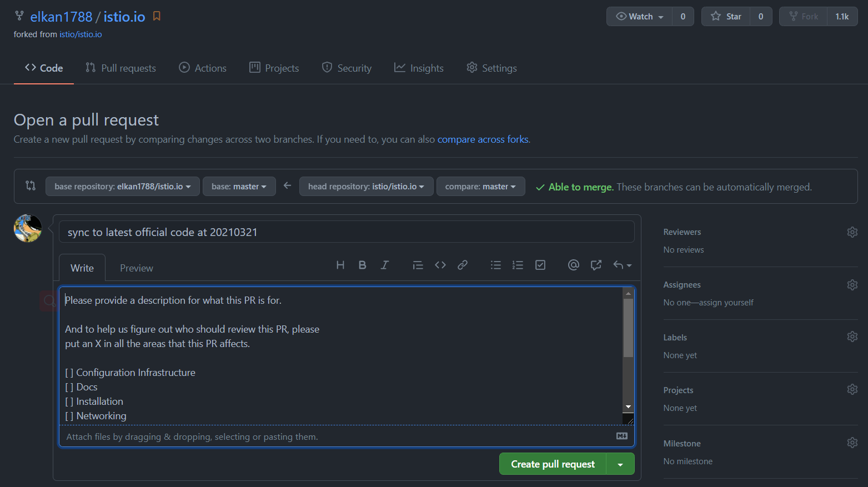
Task: Add a link with the chain icon
Action: coord(463,265)
